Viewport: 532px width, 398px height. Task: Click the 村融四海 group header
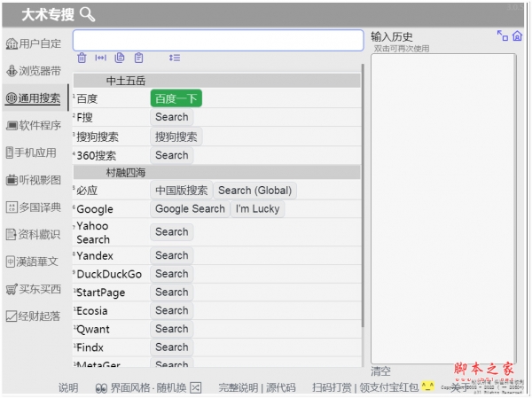pos(217,173)
